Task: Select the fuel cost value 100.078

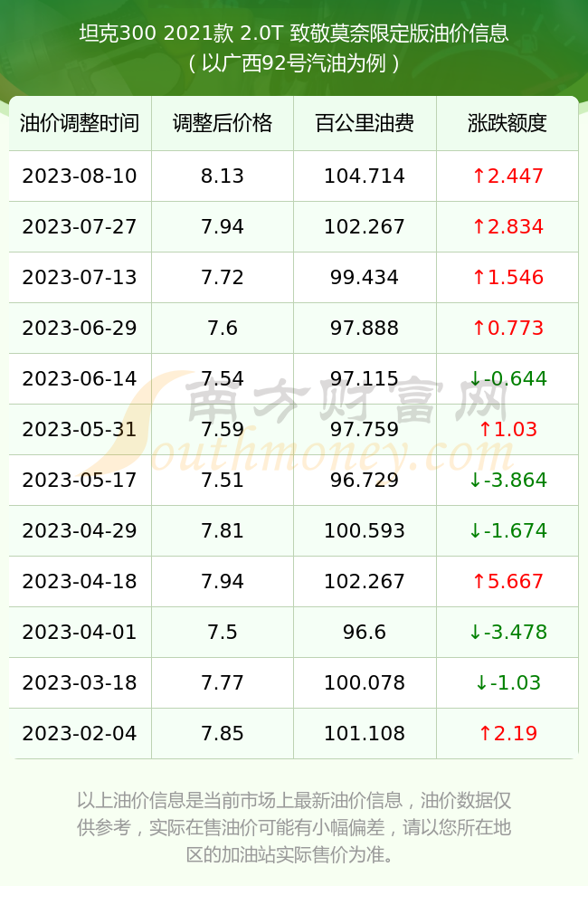Action: (365, 683)
